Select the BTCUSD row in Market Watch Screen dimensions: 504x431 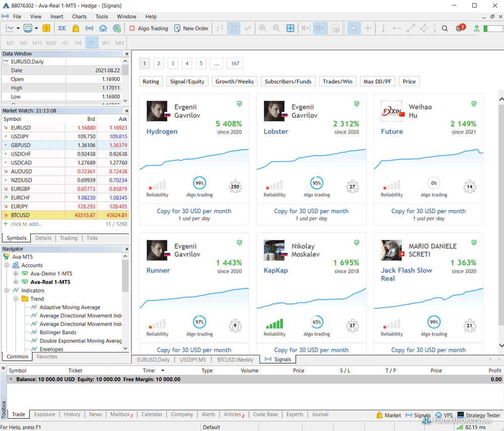(x=65, y=215)
